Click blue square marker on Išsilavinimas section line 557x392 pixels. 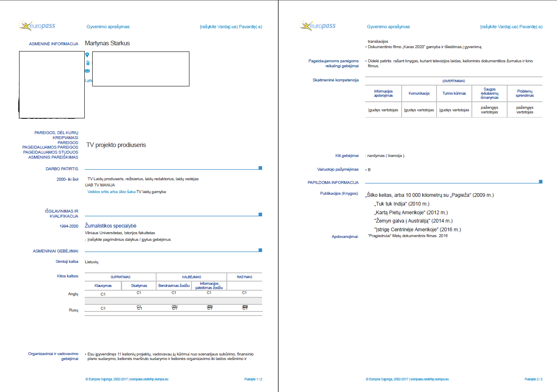260,214
